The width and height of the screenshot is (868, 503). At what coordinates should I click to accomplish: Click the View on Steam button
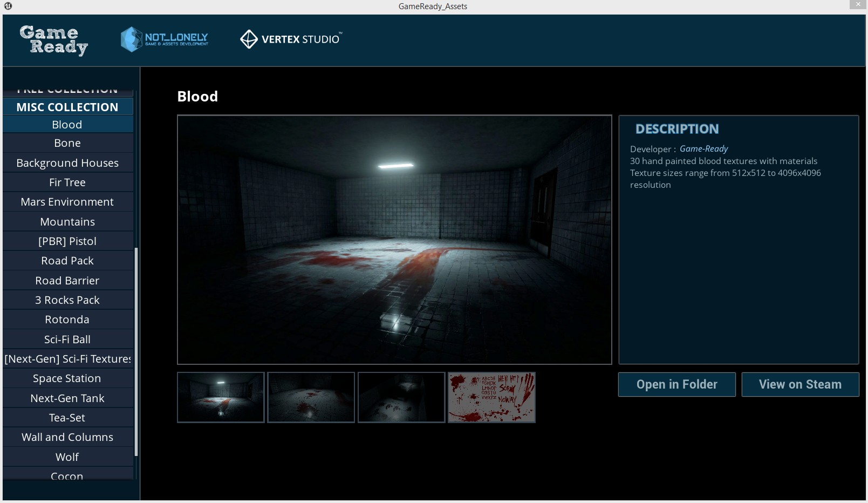coord(800,384)
